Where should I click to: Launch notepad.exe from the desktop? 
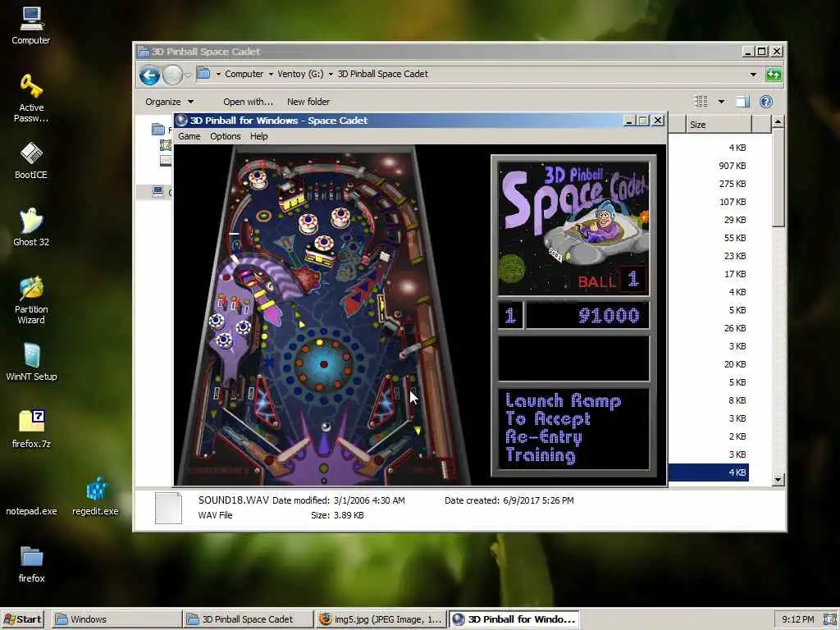pyautogui.click(x=31, y=510)
